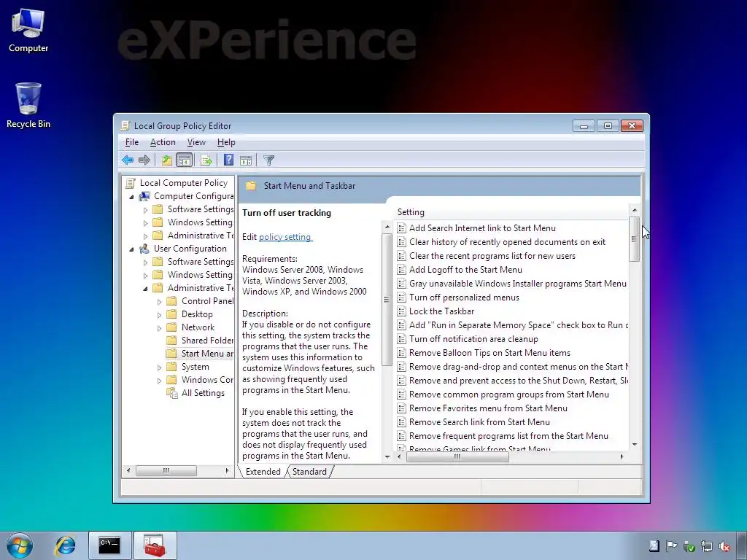Open the File menu

point(132,142)
